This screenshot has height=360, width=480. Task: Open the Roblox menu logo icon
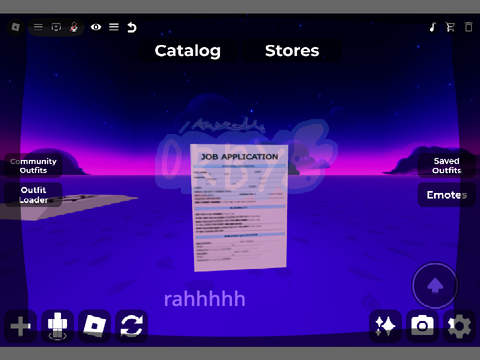click(15, 27)
